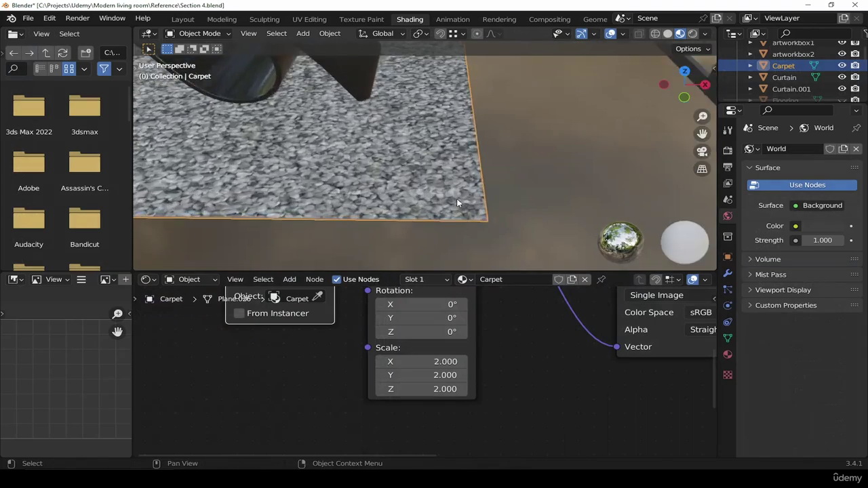Pin the node editor material

(601, 279)
